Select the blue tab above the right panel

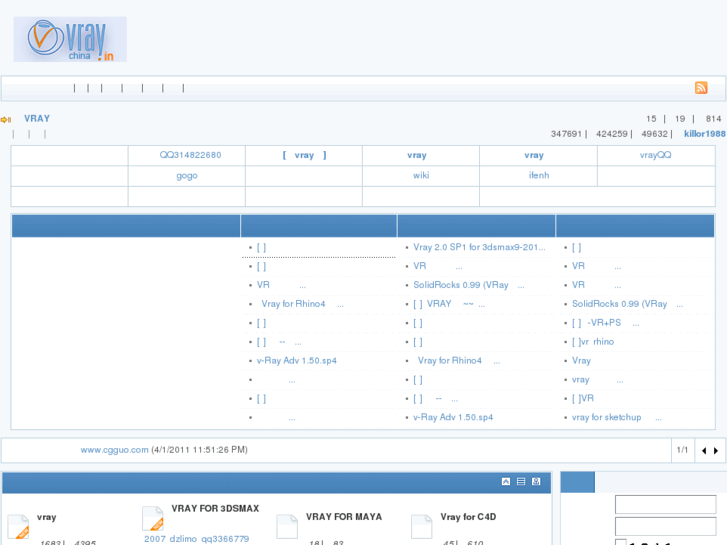[x=578, y=482]
